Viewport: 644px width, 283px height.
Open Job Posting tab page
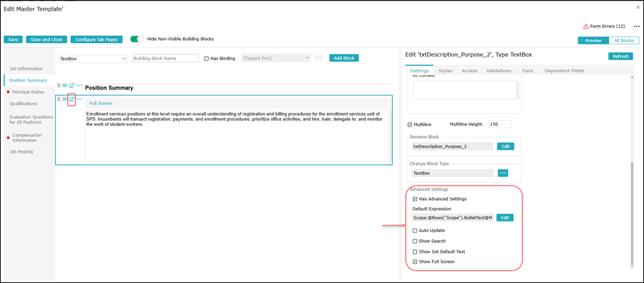(21, 151)
